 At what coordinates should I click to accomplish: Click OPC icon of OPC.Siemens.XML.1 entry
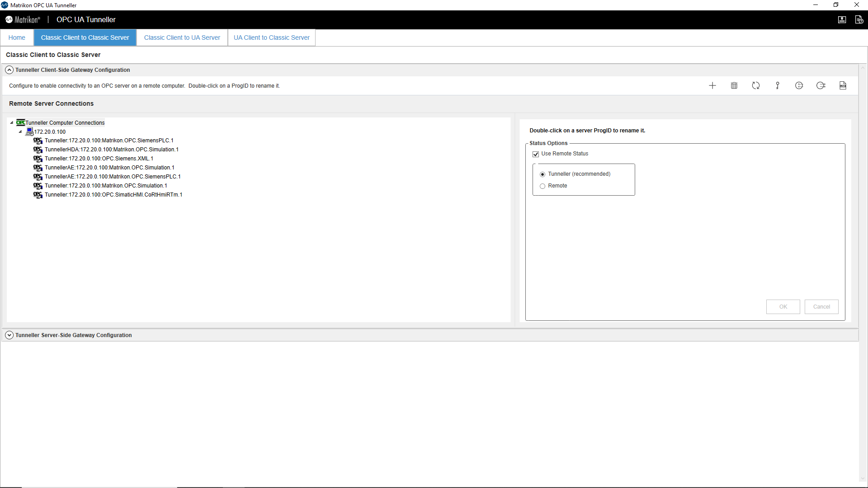point(38,159)
